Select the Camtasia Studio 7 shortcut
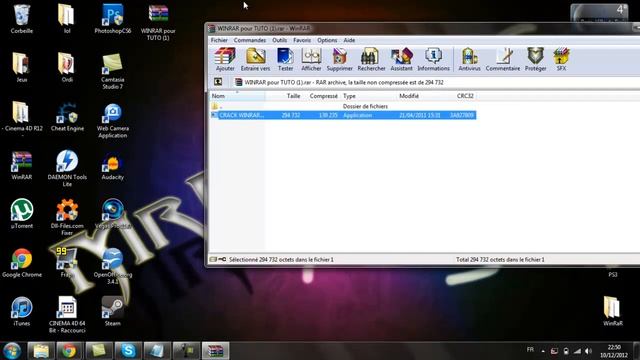640x360 pixels. point(113,71)
